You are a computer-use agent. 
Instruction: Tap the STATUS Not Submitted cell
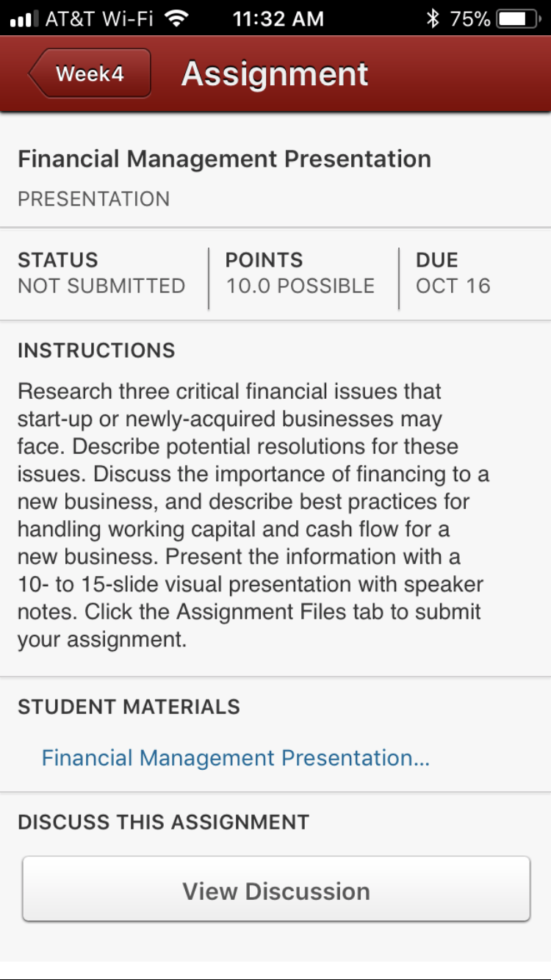coord(101,273)
